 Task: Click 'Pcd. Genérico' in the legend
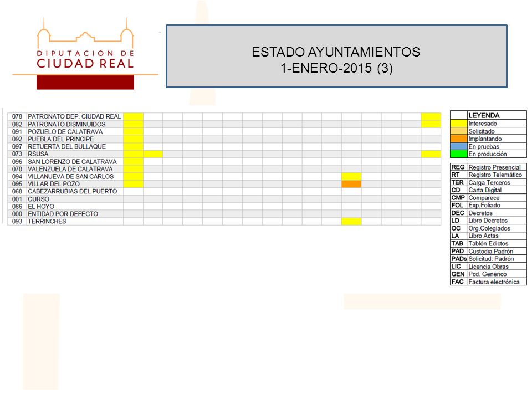[488, 274]
